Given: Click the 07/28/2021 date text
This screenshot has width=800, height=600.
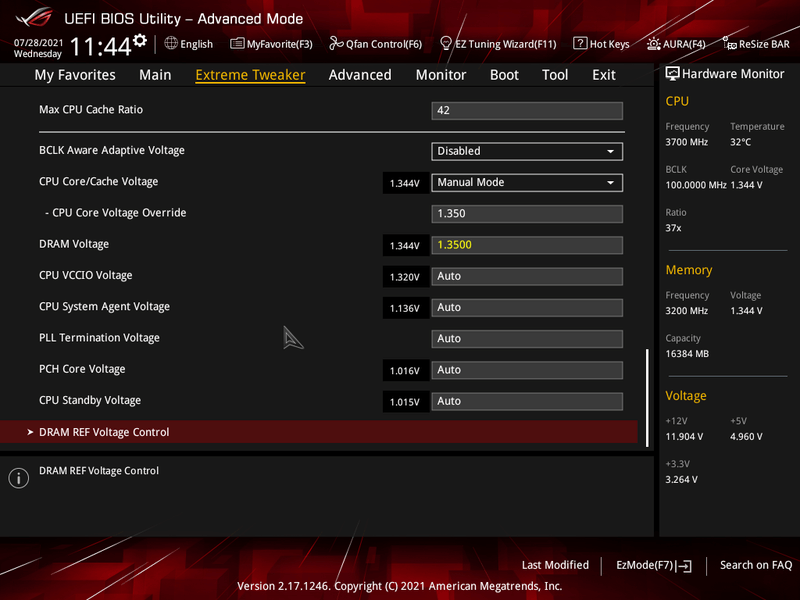Looking at the screenshot, I should pyautogui.click(x=38, y=42).
